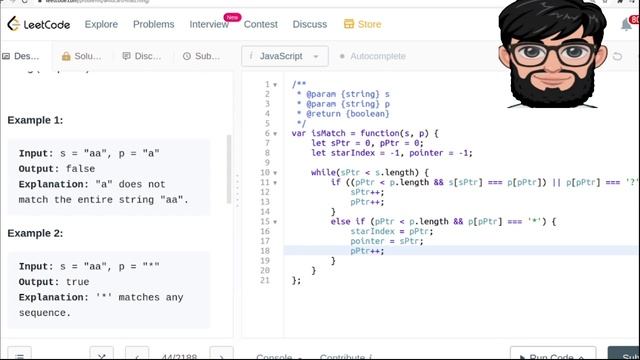Open the Problems page
This screenshot has width=640, height=360.
pyautogui.click(x=153, y=24)
